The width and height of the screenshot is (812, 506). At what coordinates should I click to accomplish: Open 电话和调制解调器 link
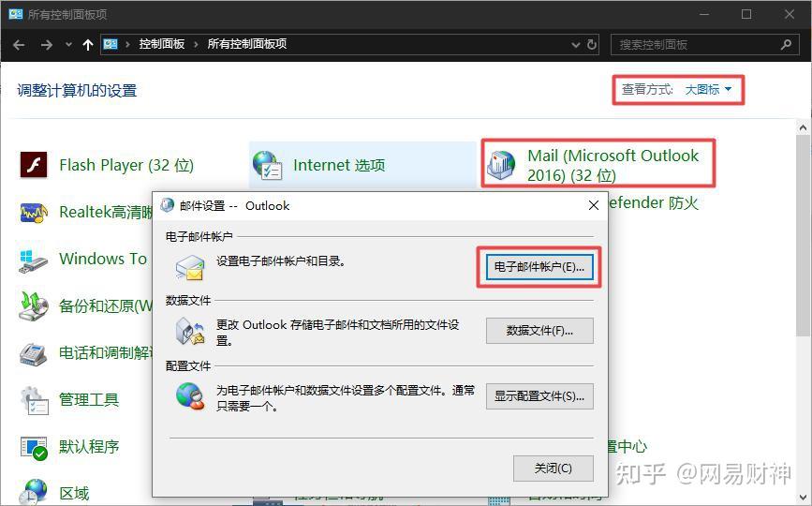(x=106, y=352)
